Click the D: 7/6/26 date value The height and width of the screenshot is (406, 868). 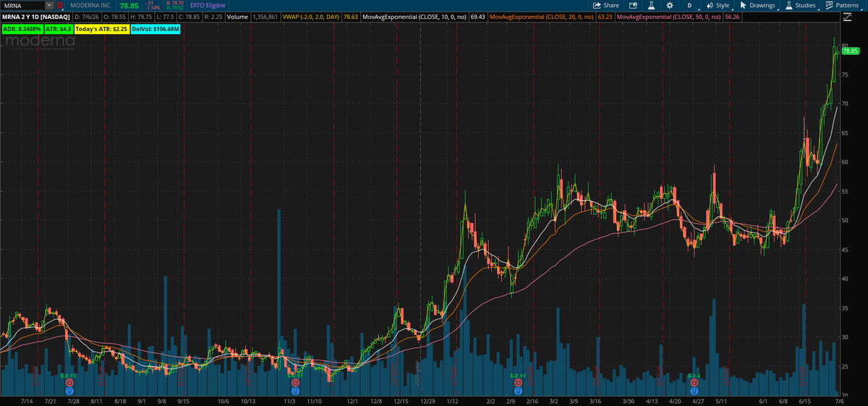tap(88, 16)
